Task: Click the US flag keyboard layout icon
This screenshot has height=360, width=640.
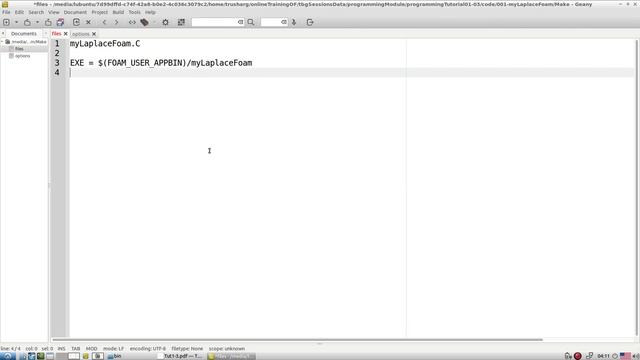Action: 625,356
